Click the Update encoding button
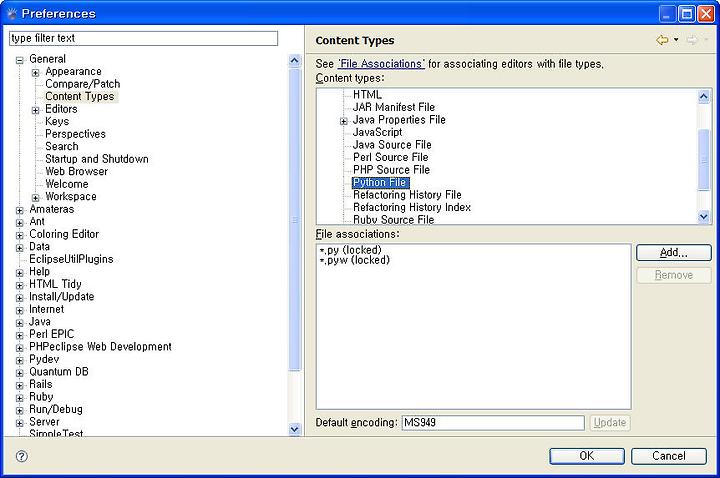This screenshot has width=720, height=478. [610, 422]
